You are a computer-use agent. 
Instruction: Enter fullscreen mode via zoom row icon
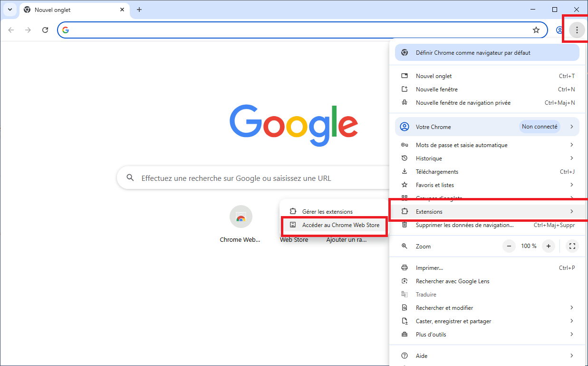pyautogui.click(x=572, y=246)
